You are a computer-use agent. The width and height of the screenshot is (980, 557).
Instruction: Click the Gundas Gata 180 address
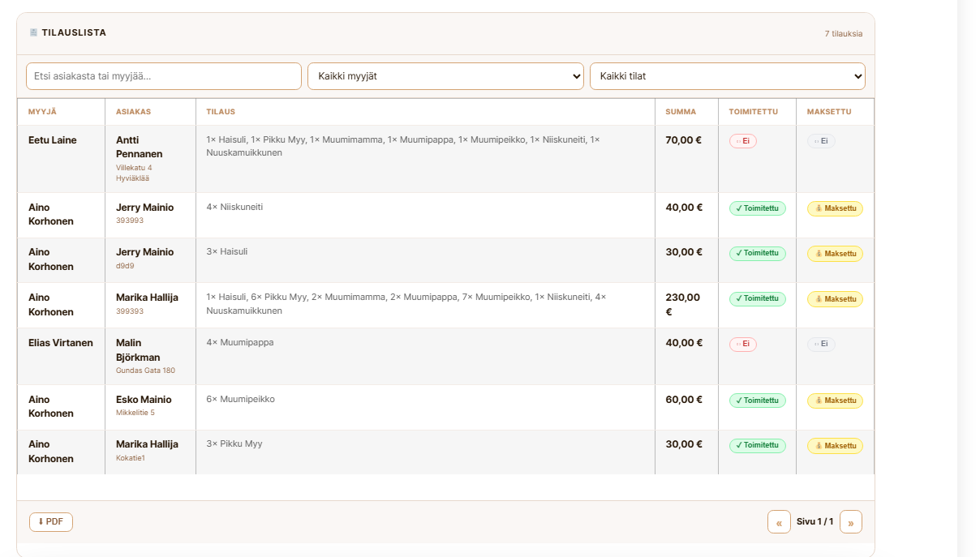pos(145,371)
